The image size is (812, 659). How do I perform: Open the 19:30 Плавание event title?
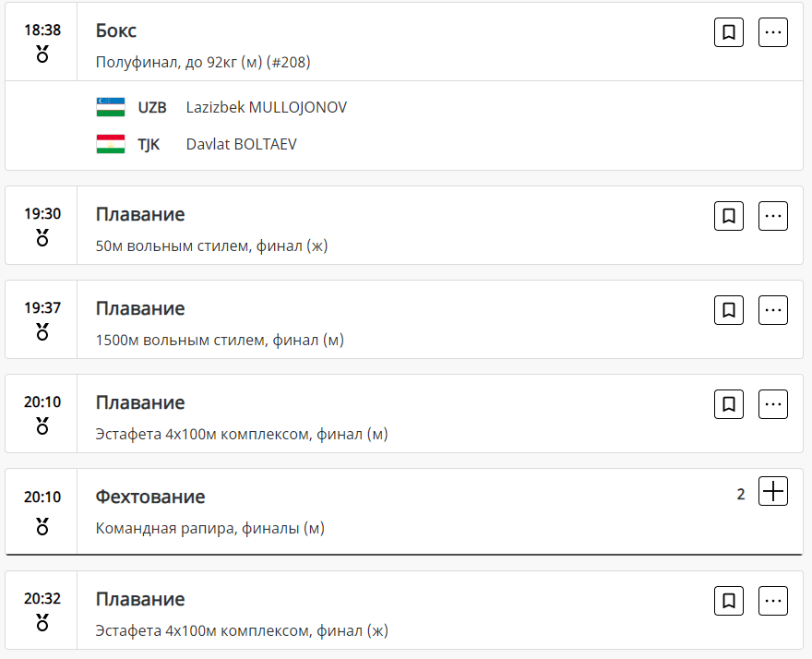(x=140, y=214)
